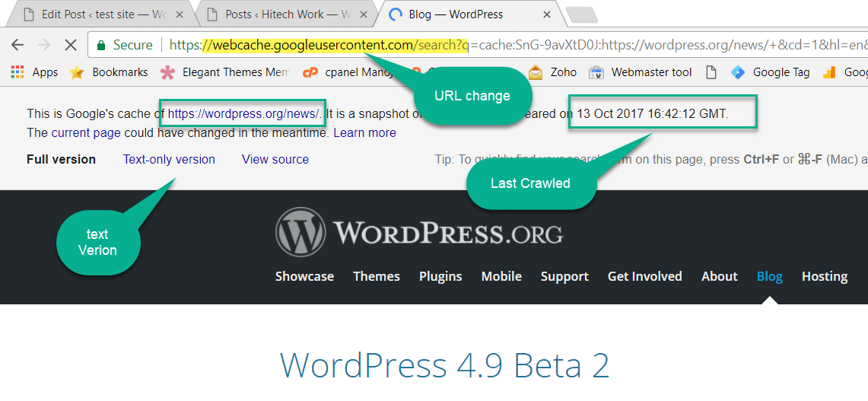The height and width of the screenshot is (401, 868).
Task: Open a new browser tab
Action: pyautogui.click(x=582, y=15)
